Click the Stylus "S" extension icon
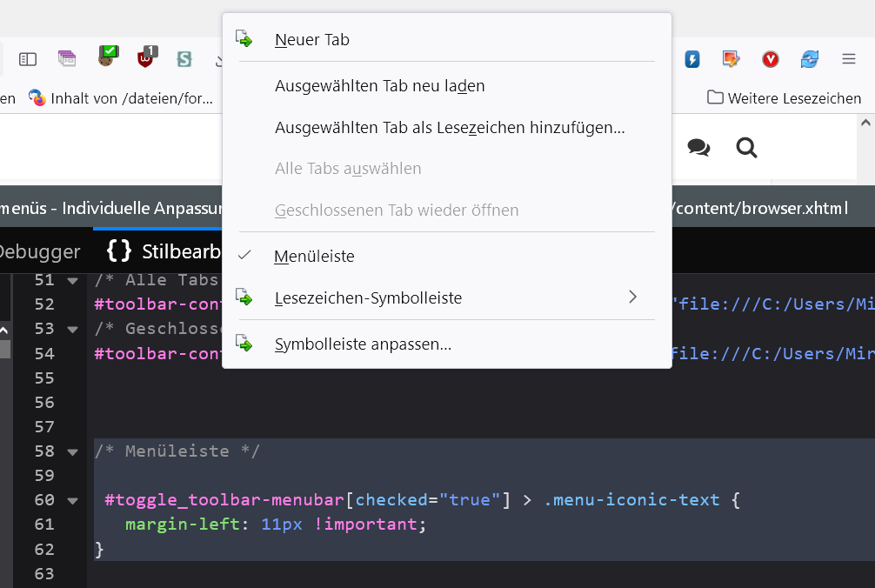 click(184, 59)
